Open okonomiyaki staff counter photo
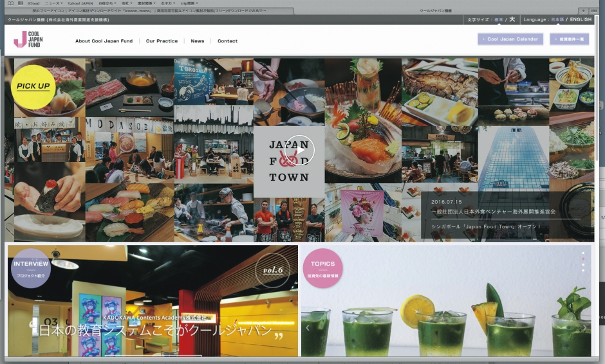 [x=50, y=140]
